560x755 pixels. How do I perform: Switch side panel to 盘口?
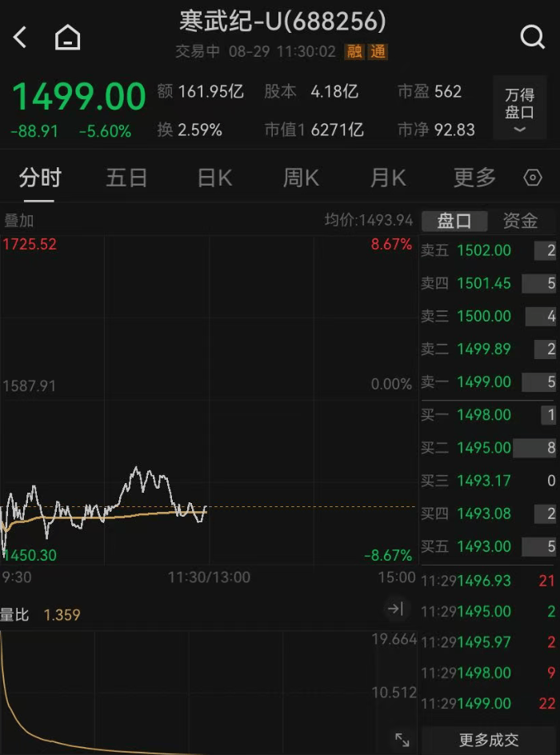454,221
